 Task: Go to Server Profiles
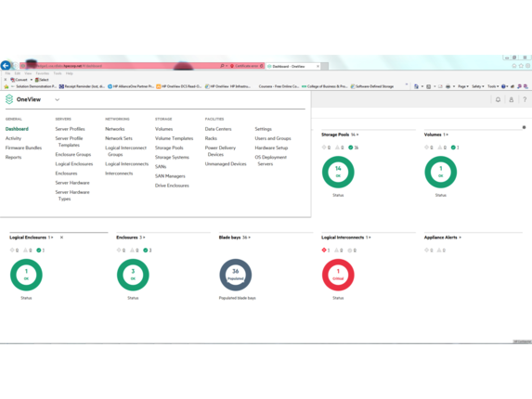tap(70, 129)
